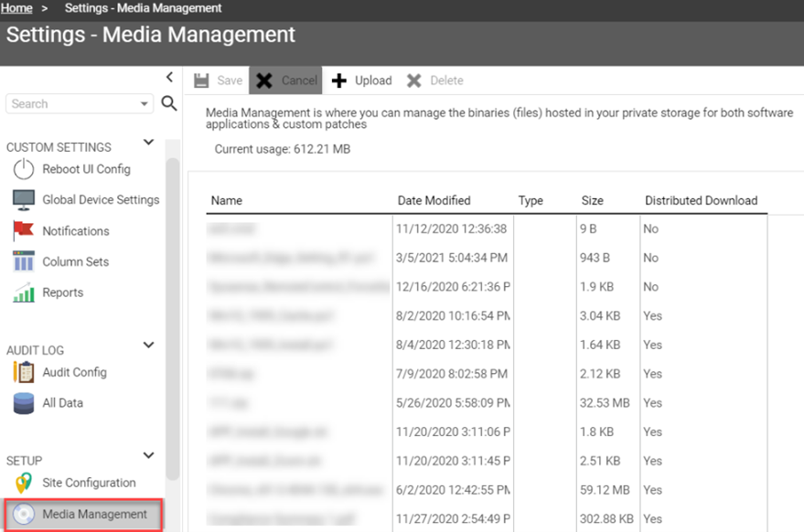The width and height of the screenshot is (804, 532).
Task: Click the sidebar vertical scrollbar
Action: click(173, 319)
